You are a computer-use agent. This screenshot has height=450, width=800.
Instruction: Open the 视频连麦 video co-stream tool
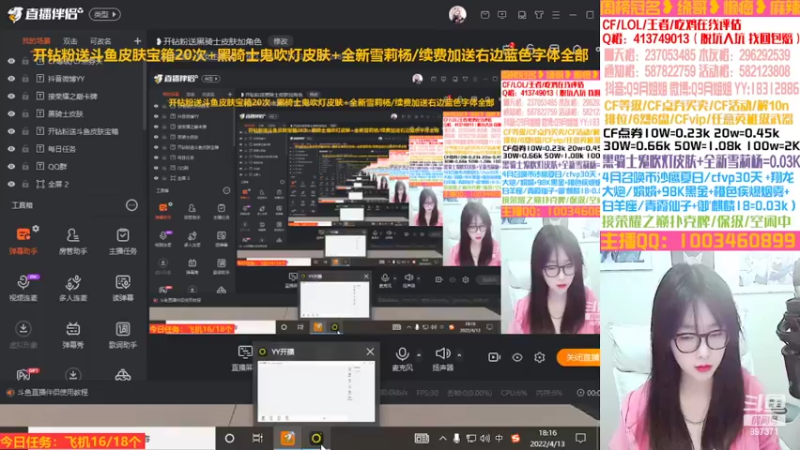tap(23, 287)
